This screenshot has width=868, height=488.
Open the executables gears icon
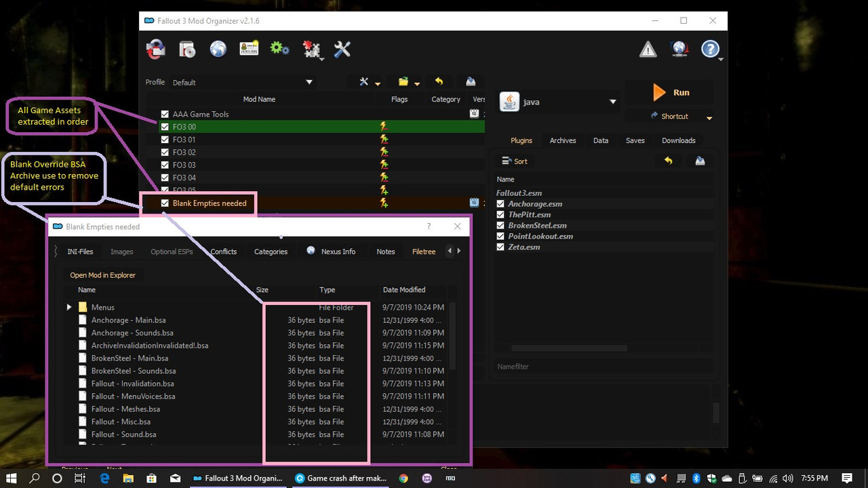click(279, 48)
